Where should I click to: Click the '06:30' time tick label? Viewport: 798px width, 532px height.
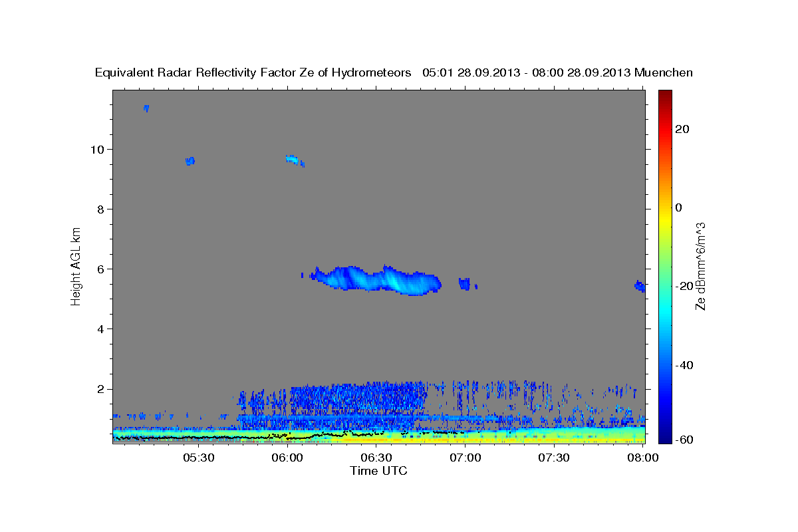pos(376,458)
